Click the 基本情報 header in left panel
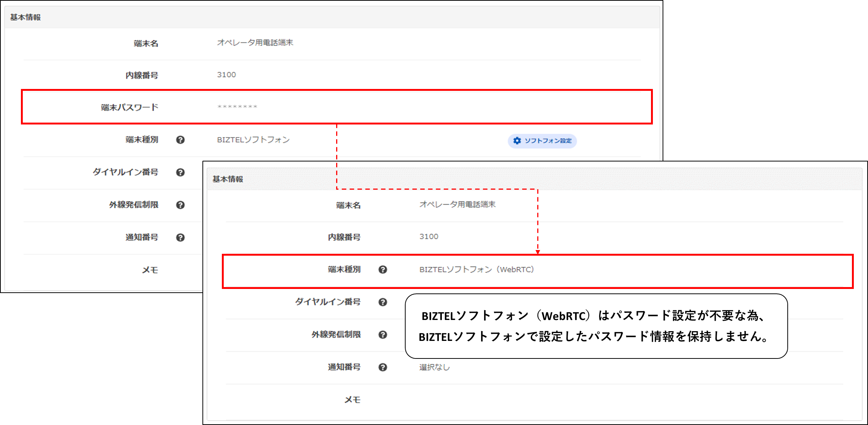The height and width of the screenshot is (425, 868). pyautogui.click(x=25, y=17)
